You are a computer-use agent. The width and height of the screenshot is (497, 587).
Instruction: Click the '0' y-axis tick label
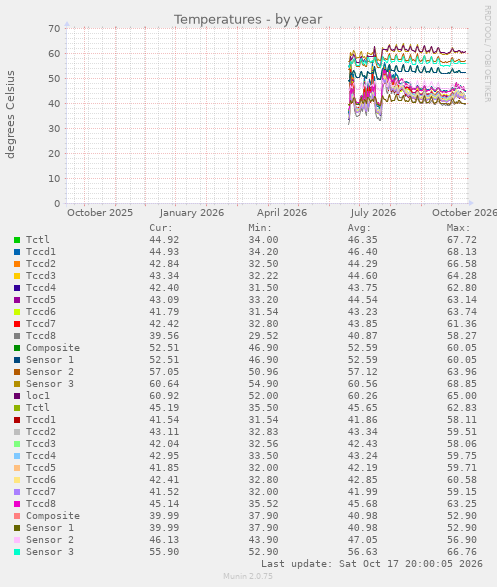coord(57,203)
